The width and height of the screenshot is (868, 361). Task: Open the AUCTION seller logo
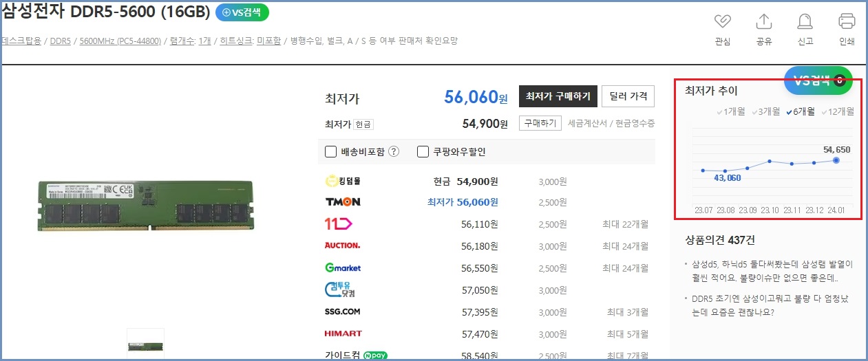tap(342, 245)
